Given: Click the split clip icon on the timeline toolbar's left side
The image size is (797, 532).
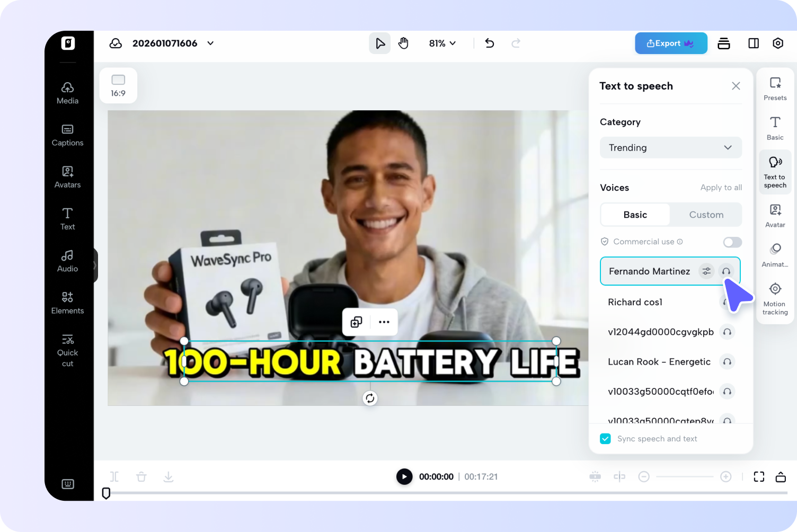Looking at the screenshot, I should pos(114,477).
